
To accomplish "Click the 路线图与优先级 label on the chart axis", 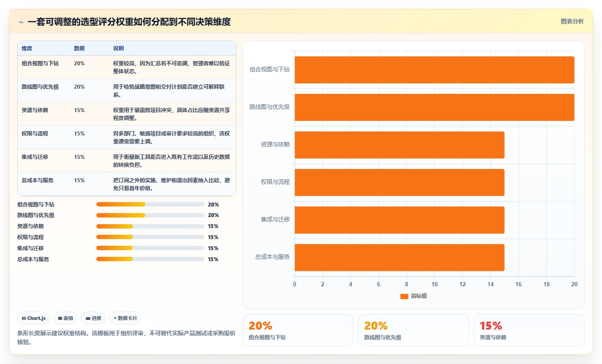I will point(270,107).
